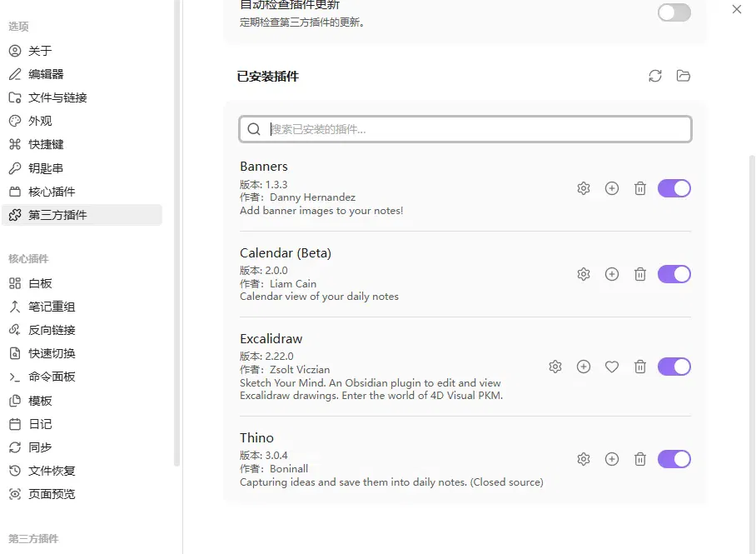This screenshot has width=756, height=554.
Task: Click Excalidraw hotkey plus icon
Action: pos(584,367)
